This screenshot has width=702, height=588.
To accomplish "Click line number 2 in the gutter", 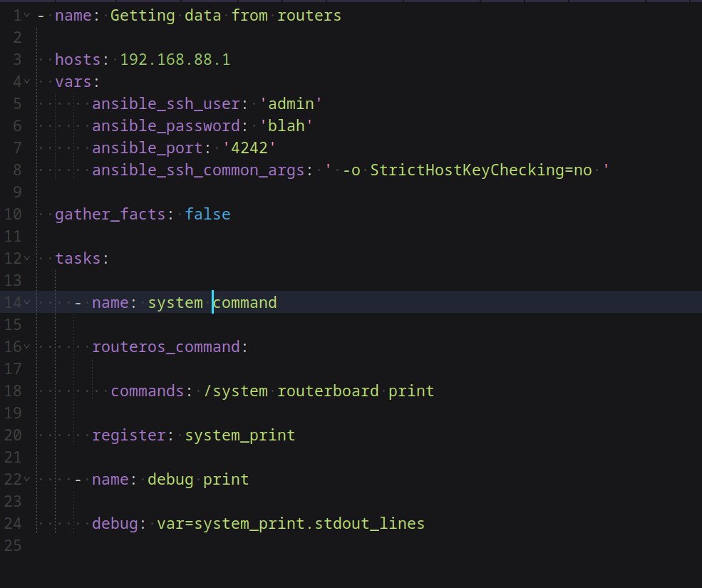I will click(17, 38).
